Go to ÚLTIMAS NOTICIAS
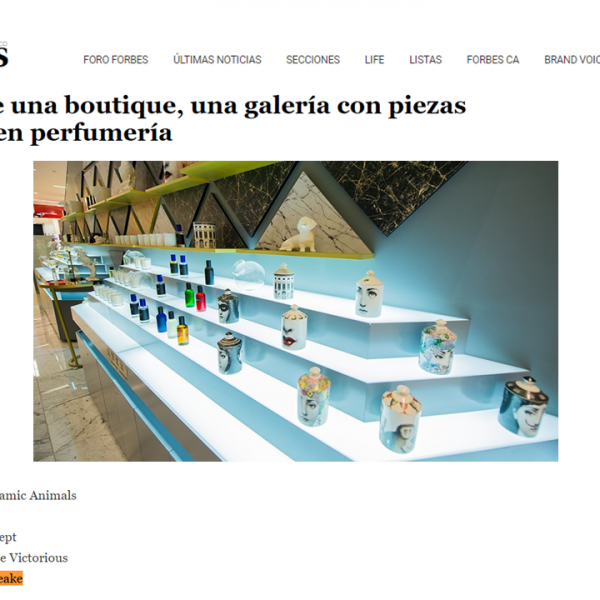Viewport: 600px width, 600px height. click(x=217, y=60)
